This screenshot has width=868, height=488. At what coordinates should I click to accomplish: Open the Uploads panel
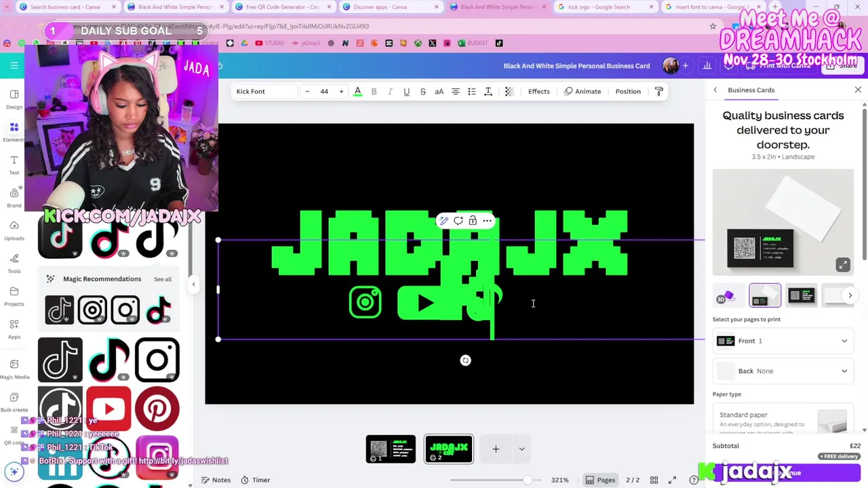[14, 230]
